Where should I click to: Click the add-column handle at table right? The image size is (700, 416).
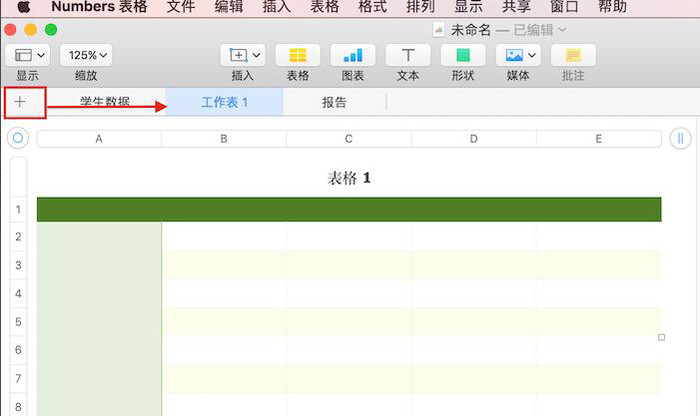(680, 138)
